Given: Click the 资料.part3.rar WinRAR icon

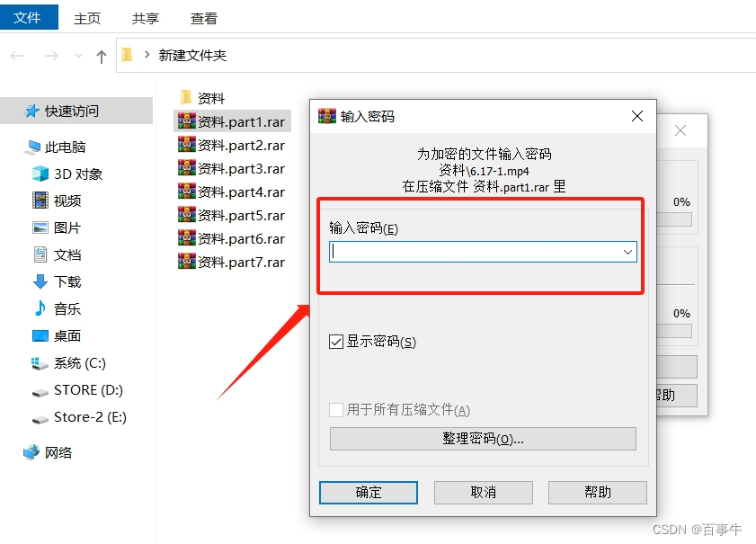Looking at the screenshot, I should point(187,168).
